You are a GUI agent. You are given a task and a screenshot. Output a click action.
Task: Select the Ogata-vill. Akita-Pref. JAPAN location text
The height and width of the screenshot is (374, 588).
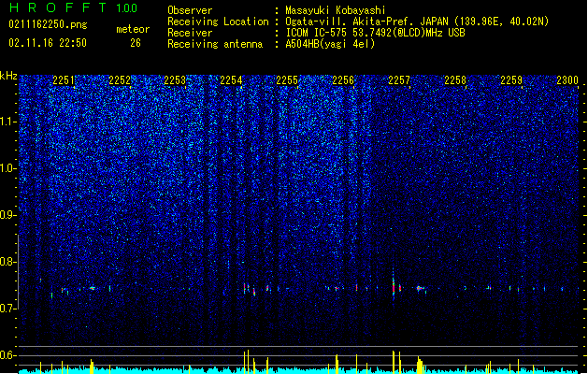(417, 22)
